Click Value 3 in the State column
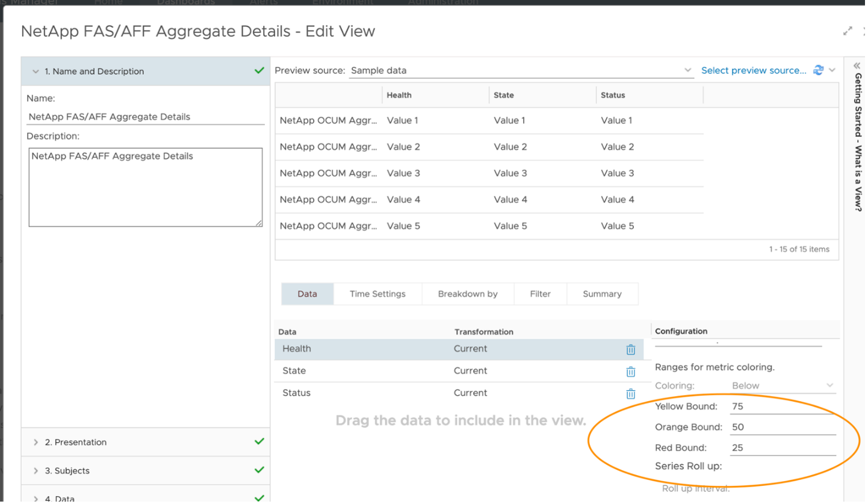The width and height of the screenshot is (868, 504). tap(510, 173)
